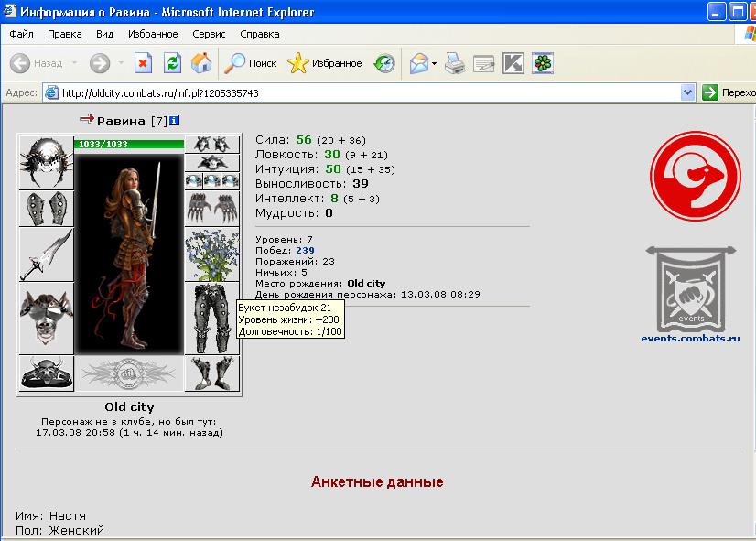Open the Поиск search toolbar button
756x541 pixels.
pyautogui.click(x=251, y=63)
